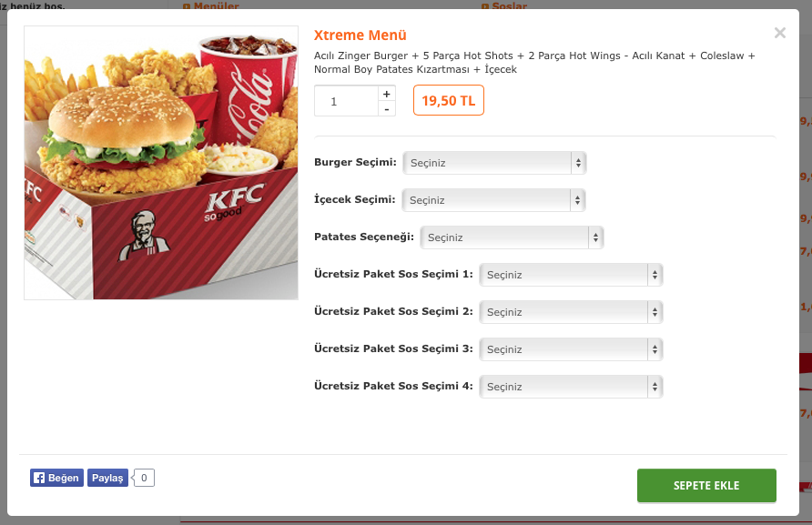This screenshot has height=525, width=812.
Task: Click the Ücretsiz Paket Sos Seçimi 2 label
Action: click(393, 311)
